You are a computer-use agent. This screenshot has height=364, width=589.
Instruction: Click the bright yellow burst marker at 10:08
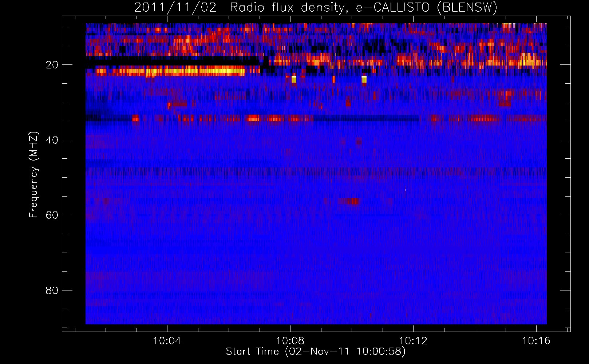[x=294, y=79]
